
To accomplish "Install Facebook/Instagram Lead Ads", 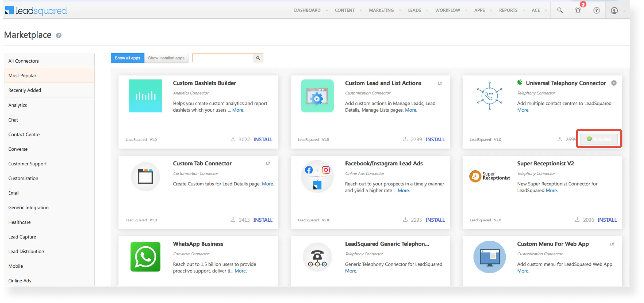I will 435,220.
